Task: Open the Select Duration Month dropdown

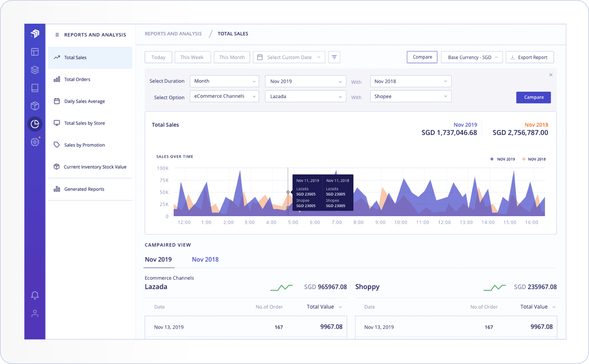Action: (x=224, y=81)
